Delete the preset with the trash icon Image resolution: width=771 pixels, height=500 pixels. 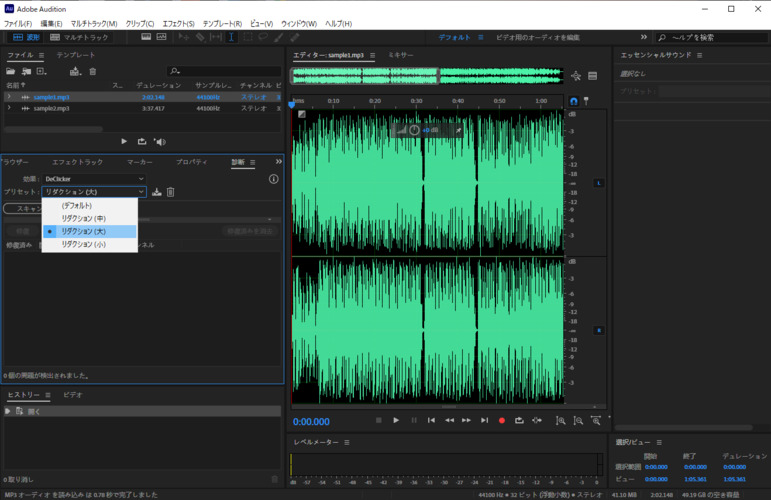(x=170, y=192)
